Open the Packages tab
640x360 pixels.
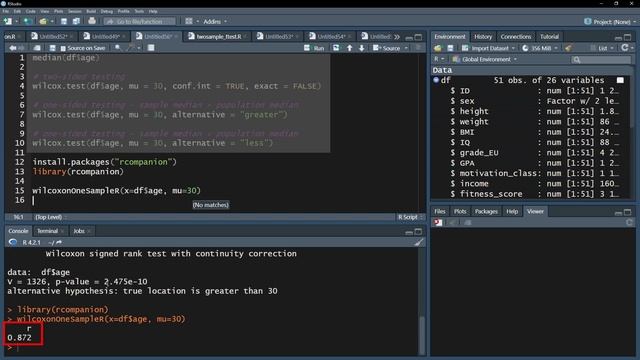click(486, 211)
